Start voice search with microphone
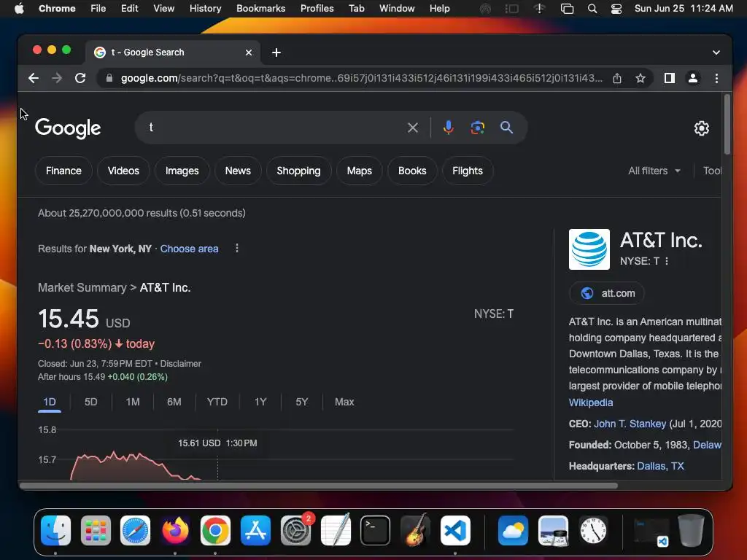Image resolution: width=747 pixels, height=560 pixels. point(448,128)
